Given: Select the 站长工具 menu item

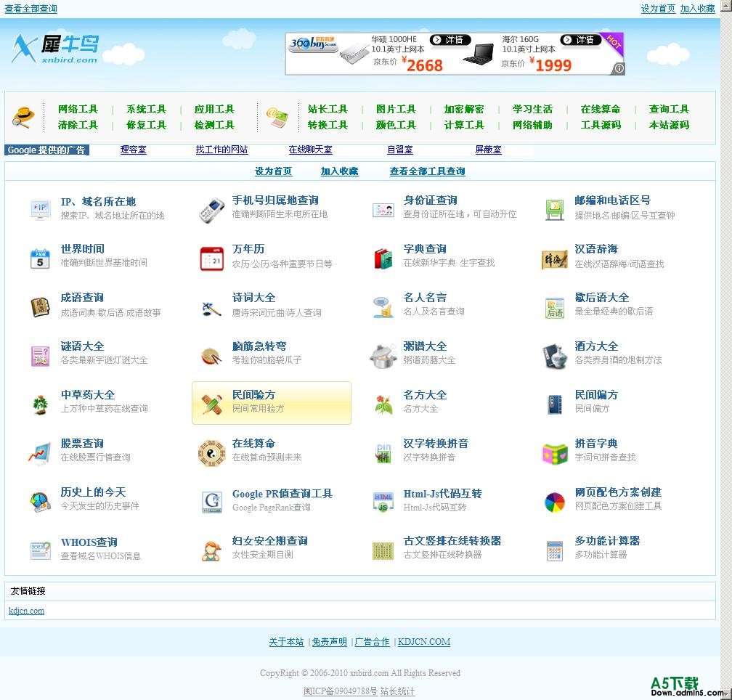Looking at the screenshot, I should pyautogui.click(x=328, y=109).
